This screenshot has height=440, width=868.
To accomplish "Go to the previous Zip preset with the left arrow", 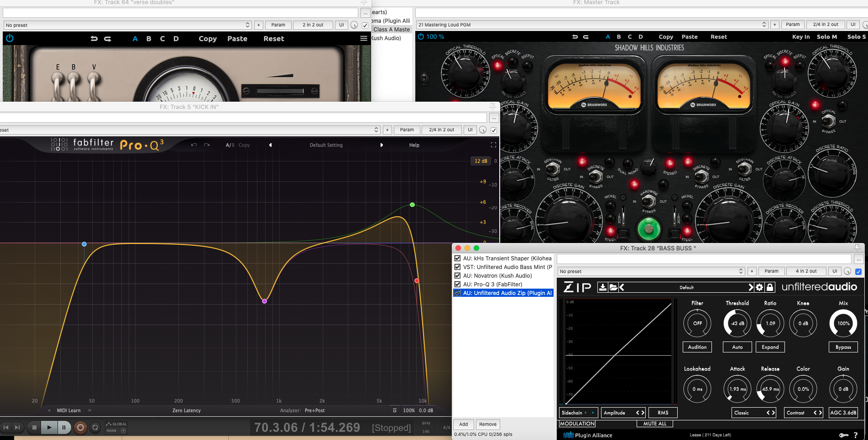I will [x=622, y=287].
